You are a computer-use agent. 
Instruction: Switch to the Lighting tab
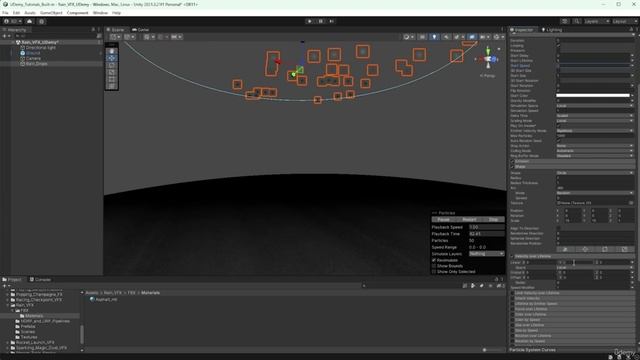click(x=552, y=29)
